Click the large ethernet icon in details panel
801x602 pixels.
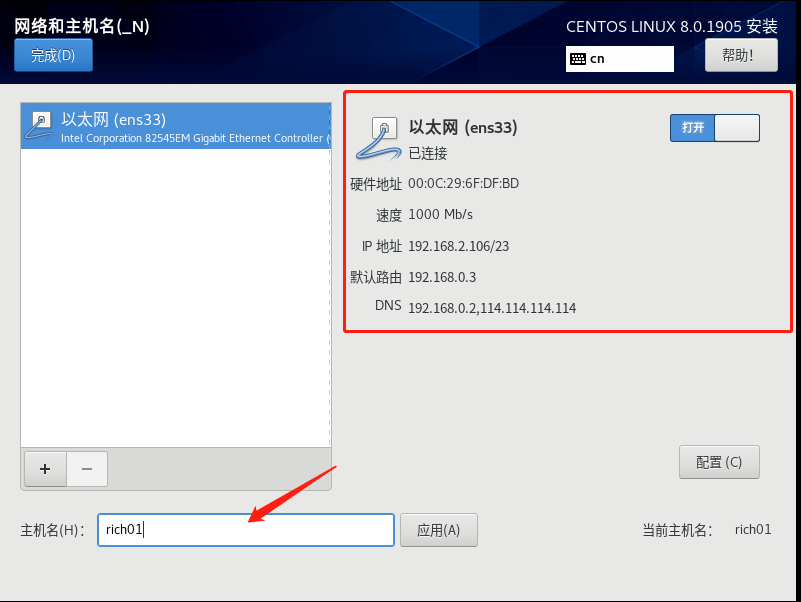click(379, 138)
